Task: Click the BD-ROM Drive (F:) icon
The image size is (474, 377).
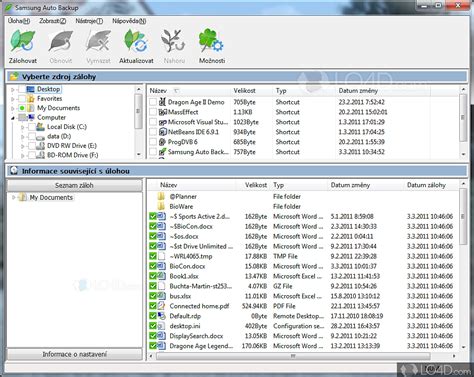Action: pos(40,155)
